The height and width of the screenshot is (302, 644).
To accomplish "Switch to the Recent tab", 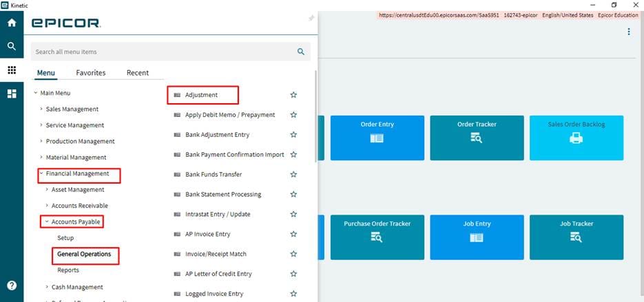I will pos(138,73).
